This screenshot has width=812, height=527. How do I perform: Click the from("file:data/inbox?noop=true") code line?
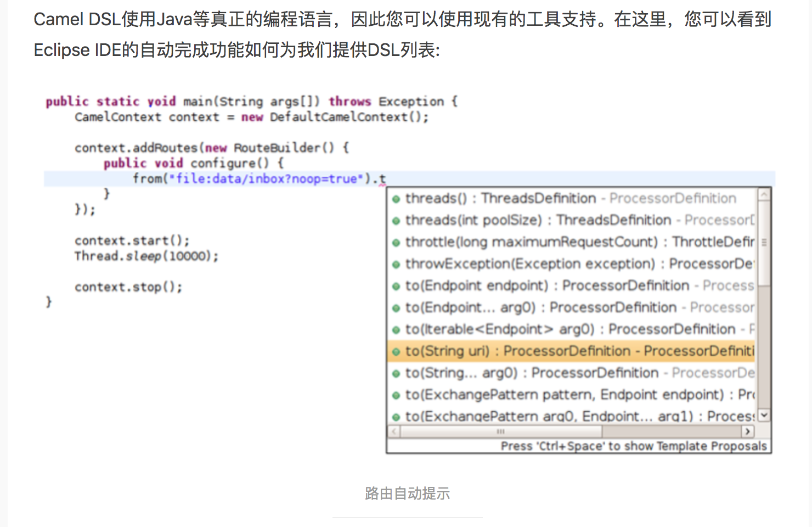point(260,179)
